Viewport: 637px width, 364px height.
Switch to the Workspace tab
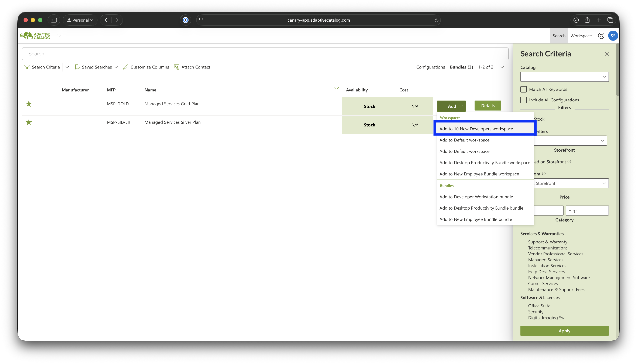581,36
